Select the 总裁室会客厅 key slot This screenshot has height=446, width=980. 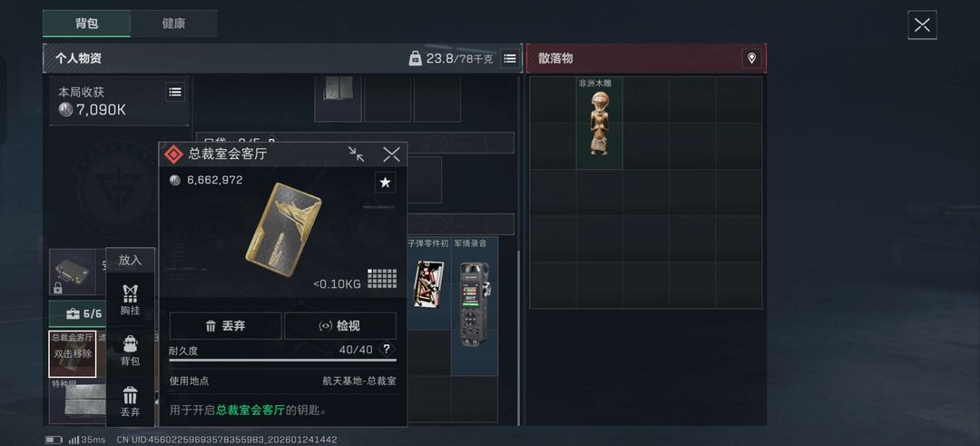point(73,354)
